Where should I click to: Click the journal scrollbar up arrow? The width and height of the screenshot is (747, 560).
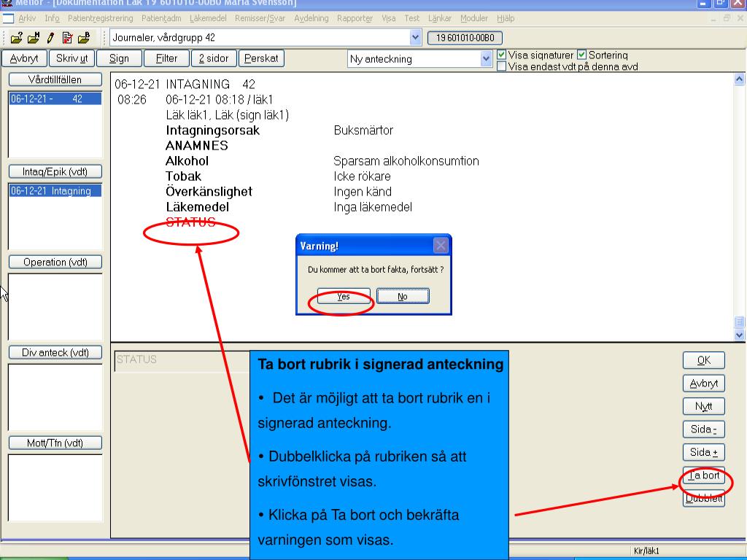pos(739,79)
